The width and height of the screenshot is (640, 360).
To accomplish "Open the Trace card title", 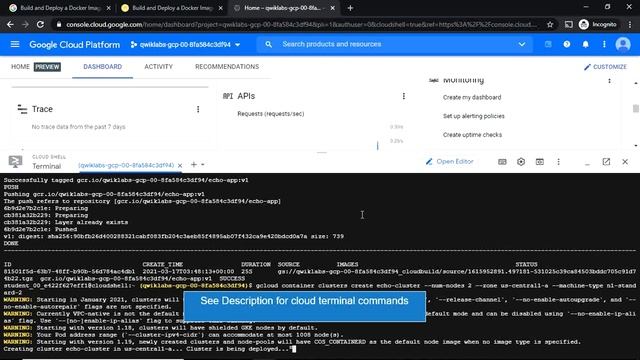I will point(42,109).
